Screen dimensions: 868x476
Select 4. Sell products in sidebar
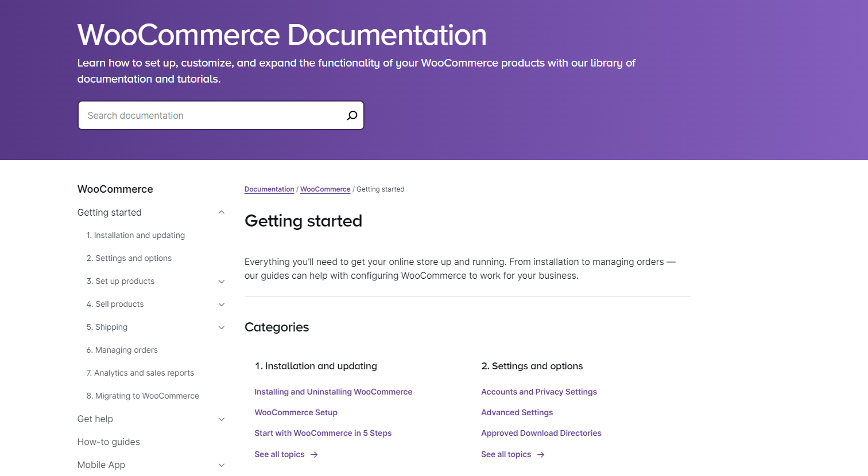[115, 304]
